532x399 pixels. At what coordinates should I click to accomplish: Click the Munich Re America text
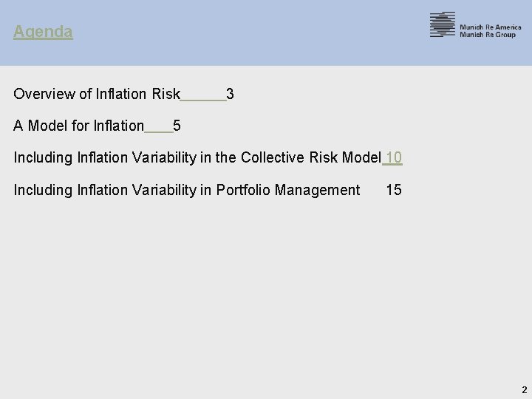click(490, 27)
